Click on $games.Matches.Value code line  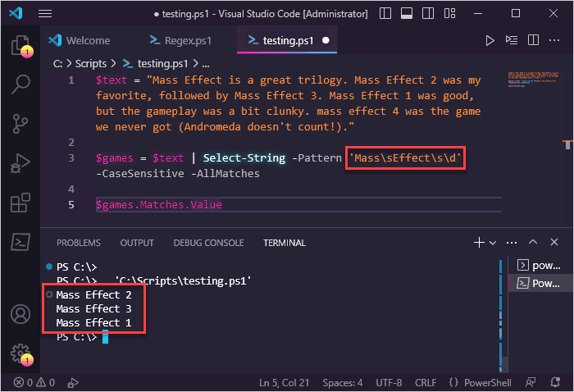click(159, 204)
